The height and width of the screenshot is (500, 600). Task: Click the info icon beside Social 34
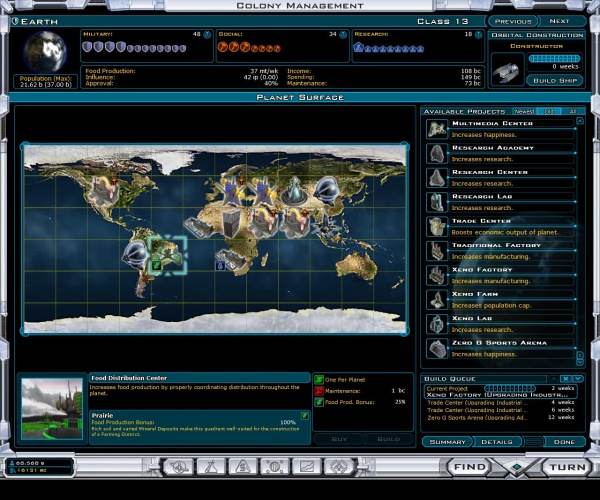343,35
